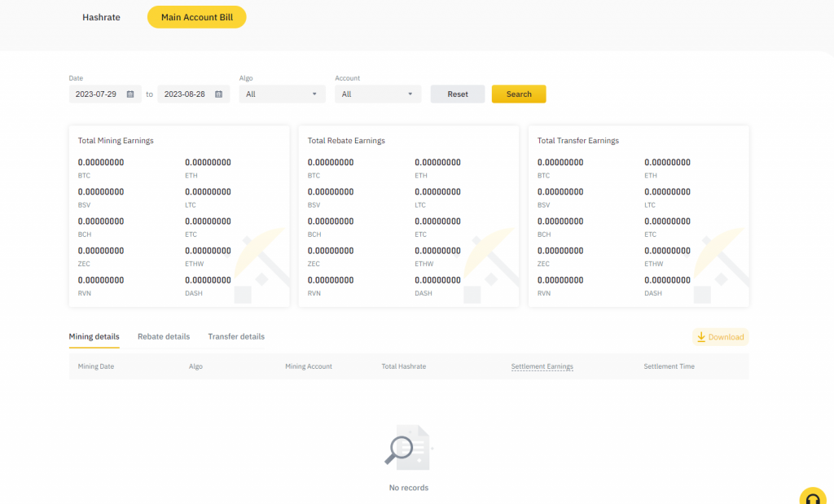Select the Mining details tab

click(94, 336)
